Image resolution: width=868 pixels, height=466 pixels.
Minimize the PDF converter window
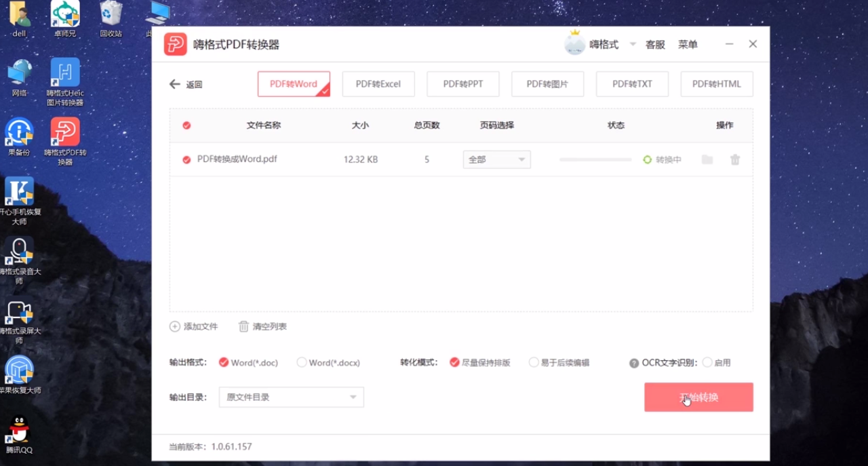[730, 44]
